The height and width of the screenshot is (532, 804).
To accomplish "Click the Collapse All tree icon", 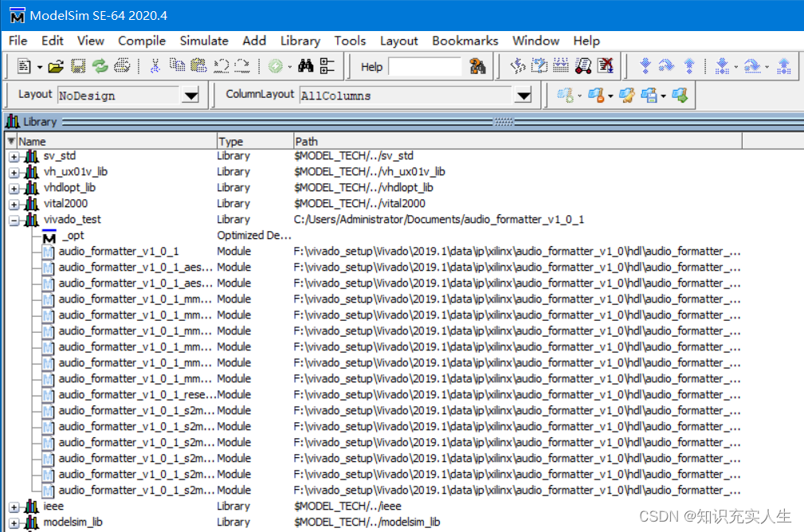I will pos(327,65).
